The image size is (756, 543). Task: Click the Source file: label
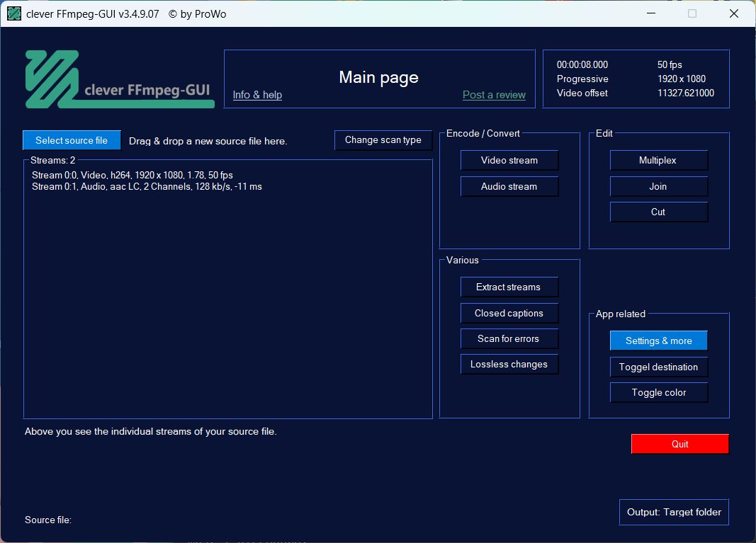pos(48,520)
